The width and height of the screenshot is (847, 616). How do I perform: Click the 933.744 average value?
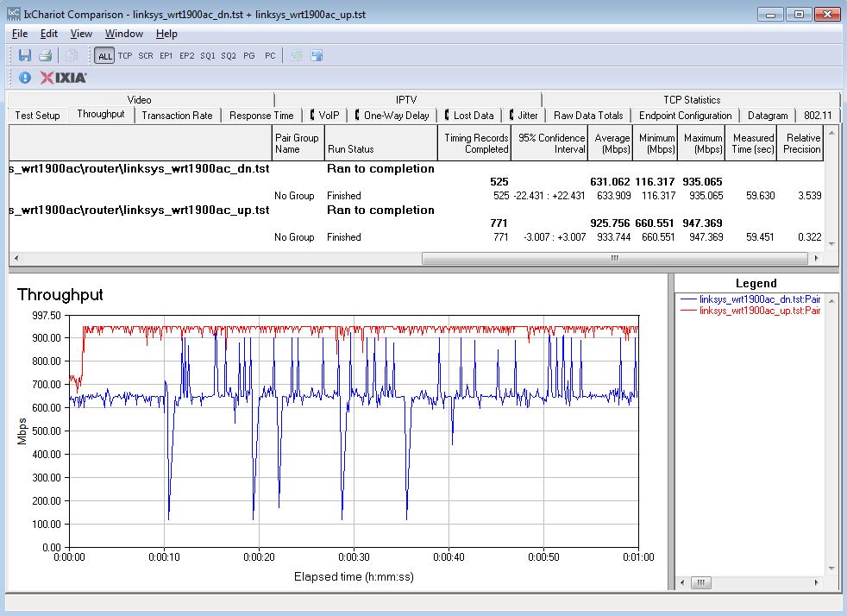pyautogui.click(x=613, y=236)
